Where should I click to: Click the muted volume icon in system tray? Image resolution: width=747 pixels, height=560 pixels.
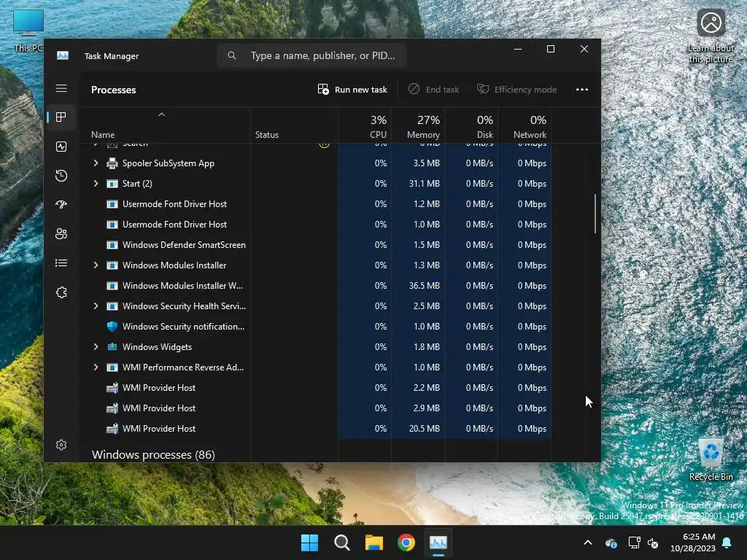click(x=653, y=542)
